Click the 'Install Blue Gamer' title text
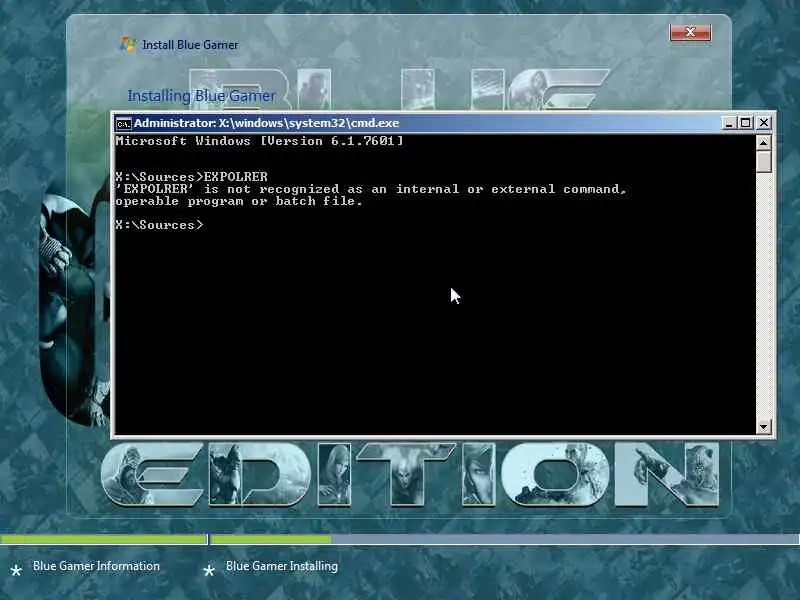 (190, 45)
